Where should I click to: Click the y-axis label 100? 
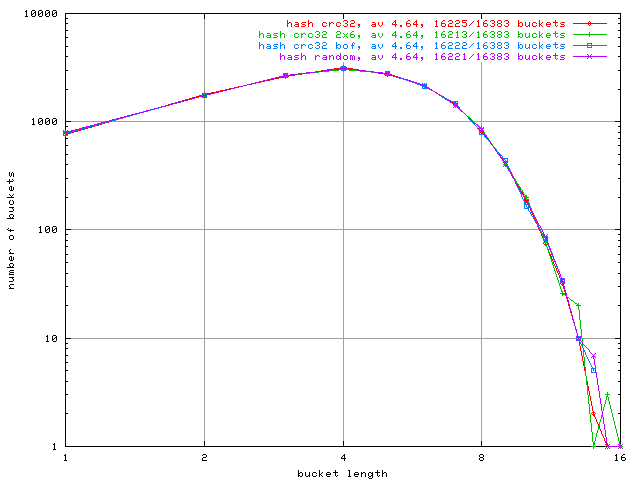pyautogui.click(x=47, y=230)
